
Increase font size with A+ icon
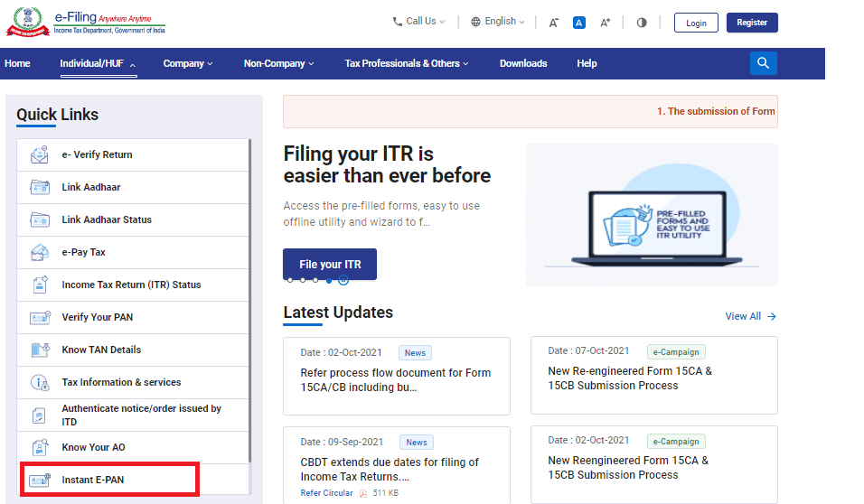(x=606, y=23)
